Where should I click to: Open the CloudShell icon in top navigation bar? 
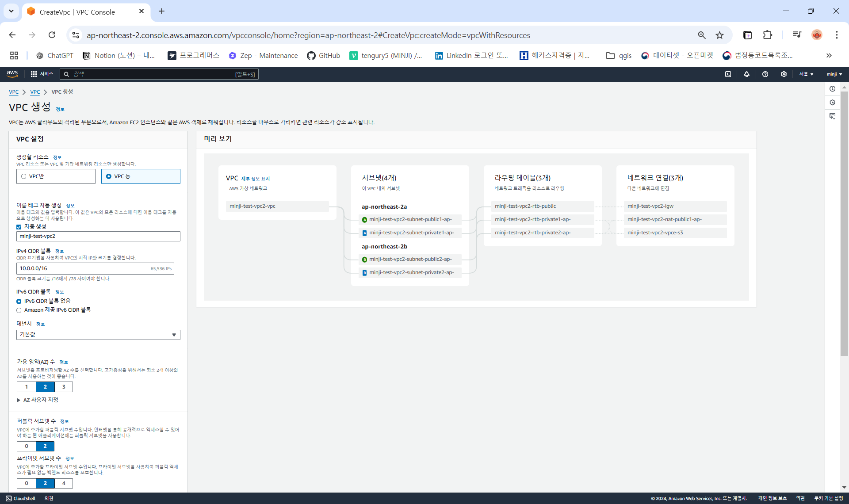[x=728, y=74]
